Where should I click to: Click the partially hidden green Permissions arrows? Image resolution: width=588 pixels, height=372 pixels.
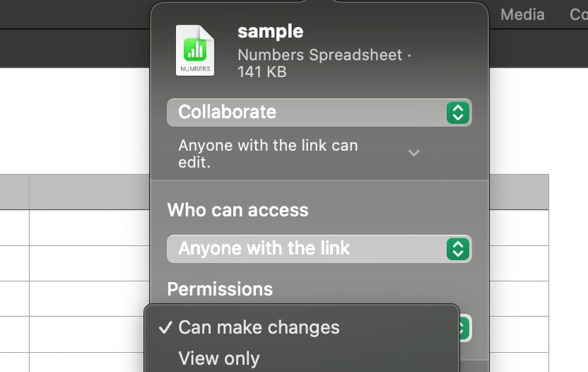point(465,328)
